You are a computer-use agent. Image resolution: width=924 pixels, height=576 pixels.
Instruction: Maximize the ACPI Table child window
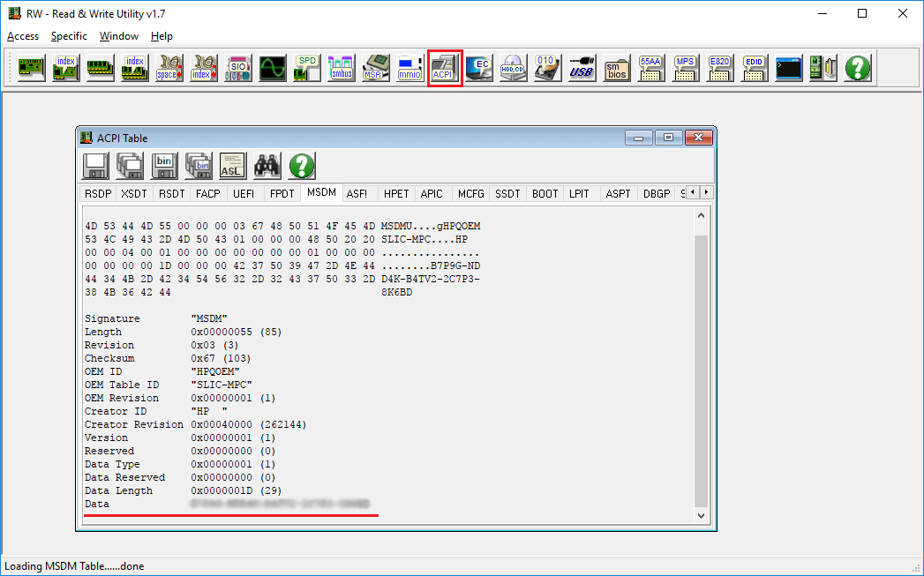[668, 138]
